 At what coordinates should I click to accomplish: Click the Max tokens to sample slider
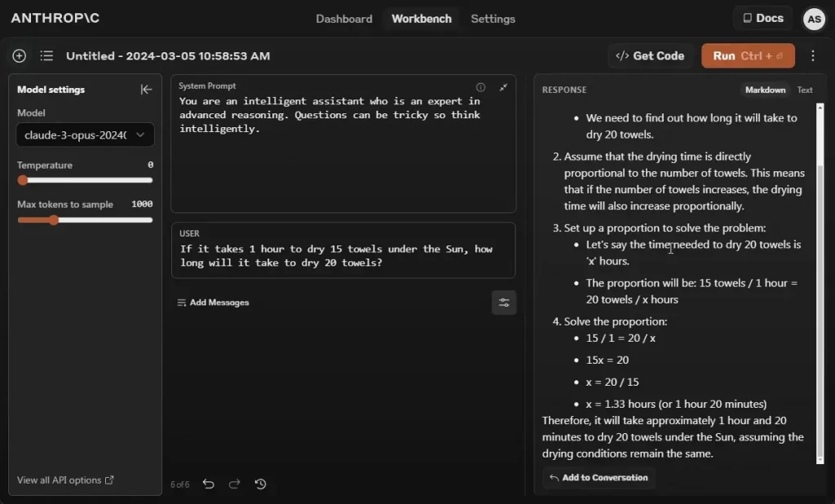pos(85,220)
